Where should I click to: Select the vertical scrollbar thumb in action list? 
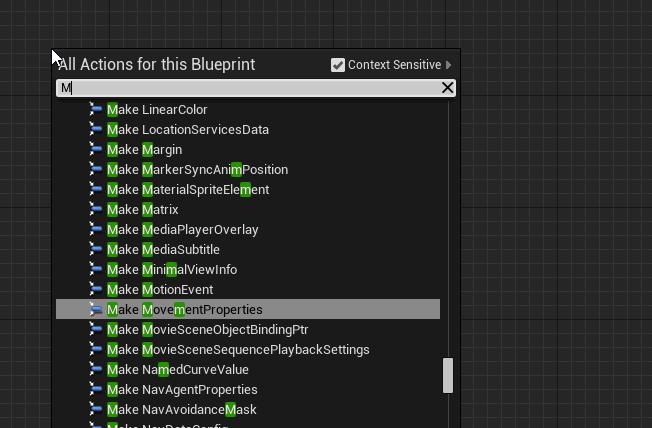pyautogui.click(x=448, y=375)
